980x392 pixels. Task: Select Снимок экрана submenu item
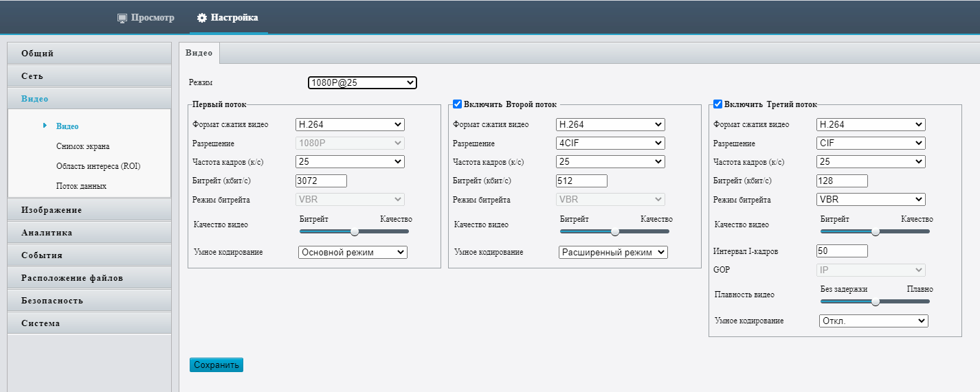(x=82, y=146)
